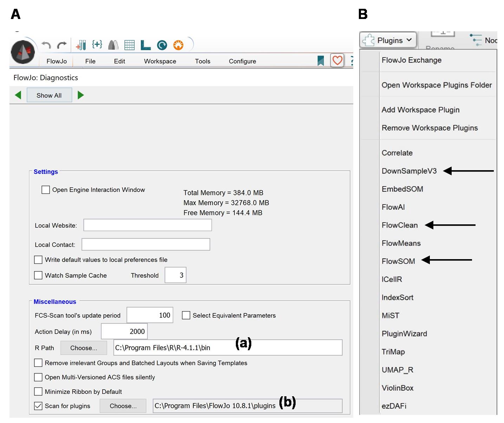Click the plugins folder path field
The image size is (504, 423).
pyautogui.click(x=247, y=406)
